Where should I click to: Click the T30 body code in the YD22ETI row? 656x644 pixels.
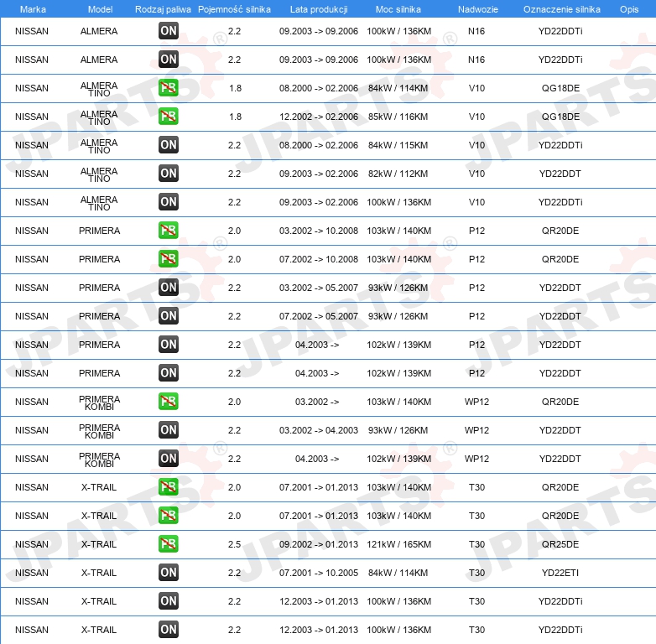[x=476, y=573]
